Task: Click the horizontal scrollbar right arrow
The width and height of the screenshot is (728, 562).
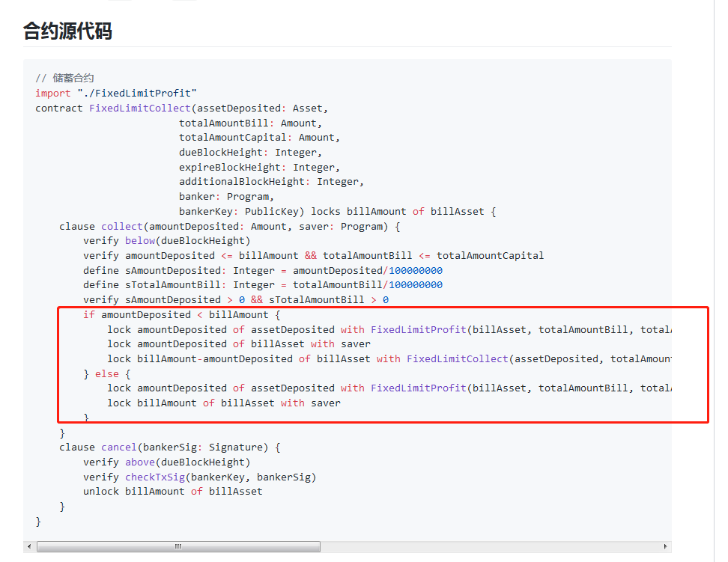Action: tap(665, 547)
